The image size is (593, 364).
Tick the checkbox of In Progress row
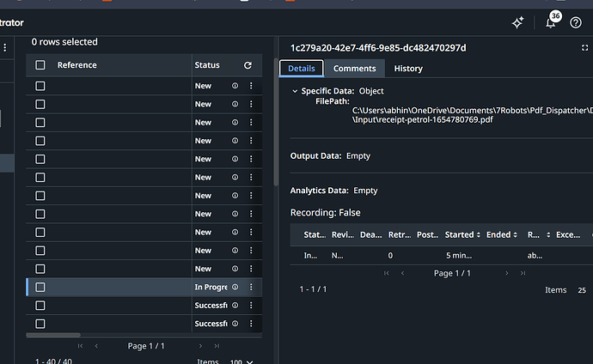click(40, 287)
